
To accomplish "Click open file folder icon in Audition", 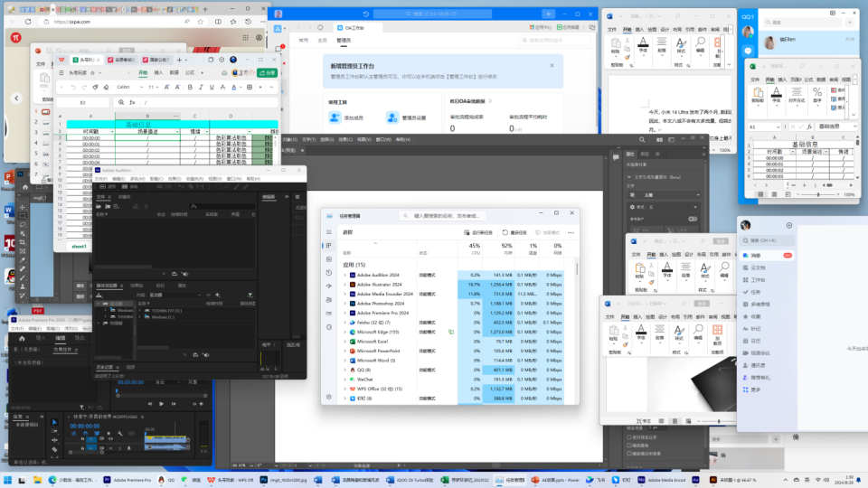I will click(99, 206).
